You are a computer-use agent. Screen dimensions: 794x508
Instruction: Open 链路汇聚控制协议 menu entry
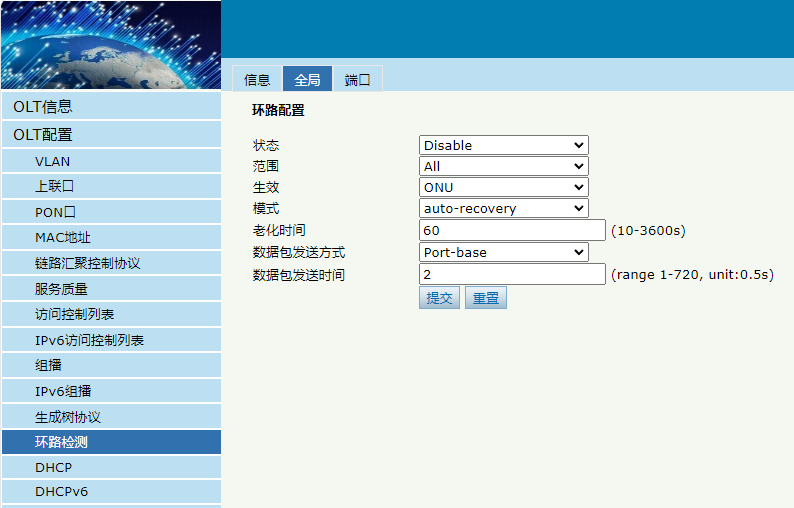pos(111,263)
